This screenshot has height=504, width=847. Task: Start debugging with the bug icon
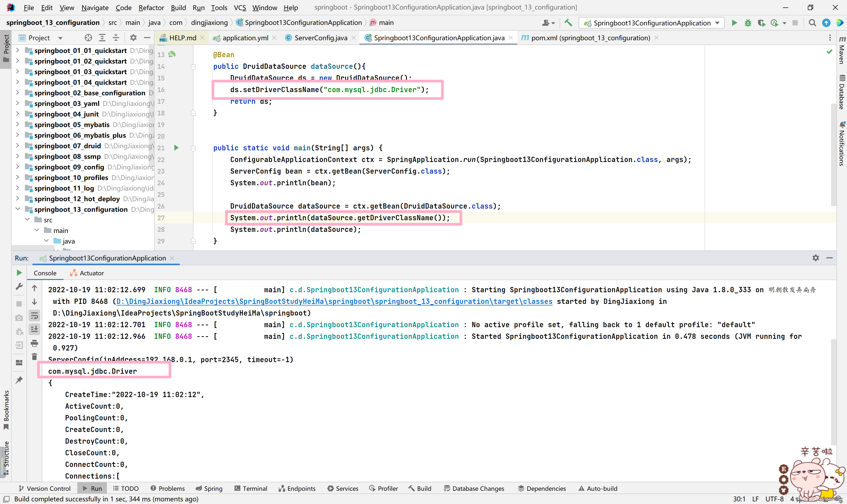(748, 23)
